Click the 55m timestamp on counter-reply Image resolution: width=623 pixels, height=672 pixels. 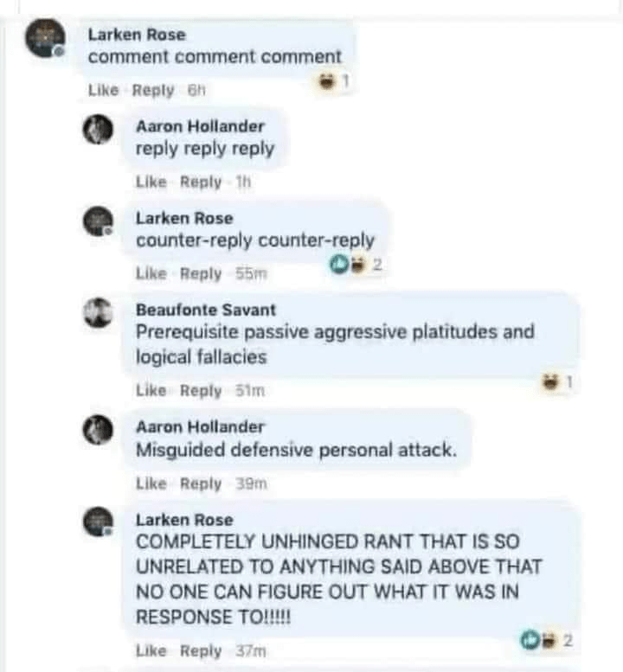pos(251,273)
